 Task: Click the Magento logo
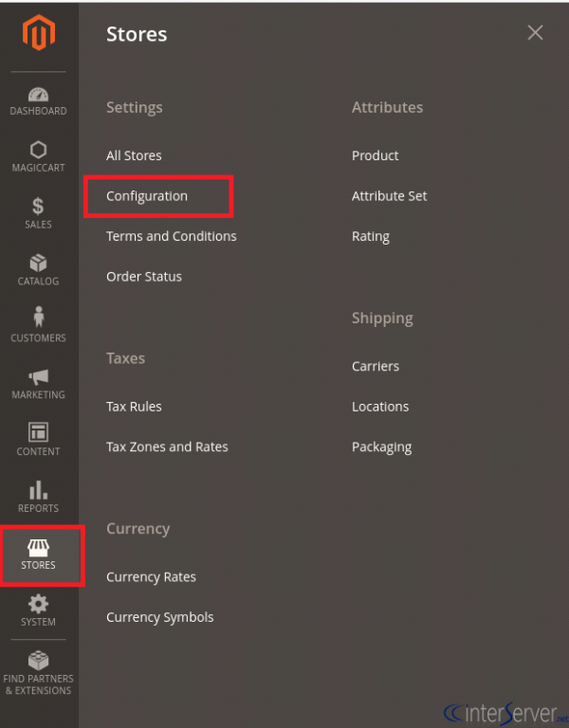(39, 32)
